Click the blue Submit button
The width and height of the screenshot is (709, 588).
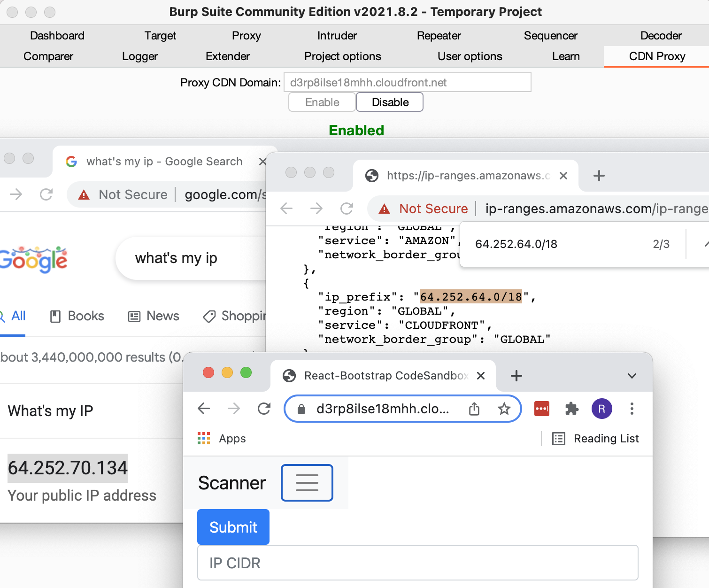233,527
